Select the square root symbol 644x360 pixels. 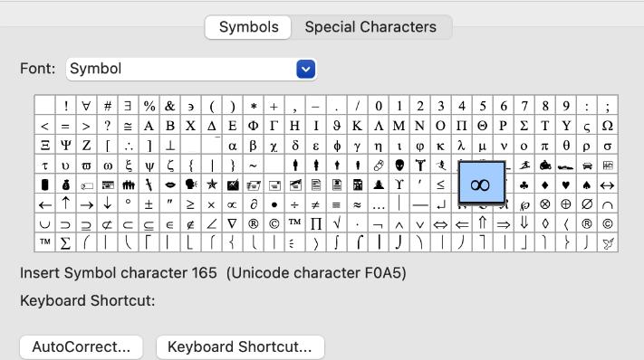336,224
